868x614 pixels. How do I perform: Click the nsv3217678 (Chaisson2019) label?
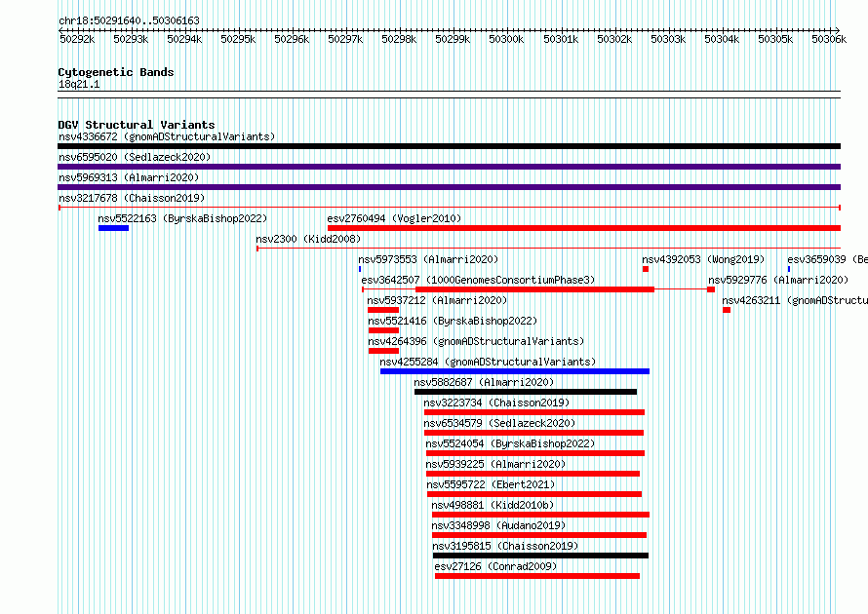[132, 198]
